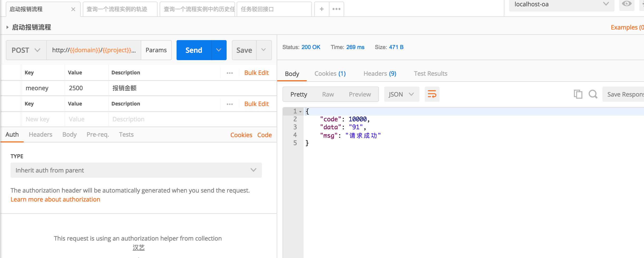Switch to 查询一个流程实例的轨迹 tab
Screen dimensions: 644x258
coord(120,9)
